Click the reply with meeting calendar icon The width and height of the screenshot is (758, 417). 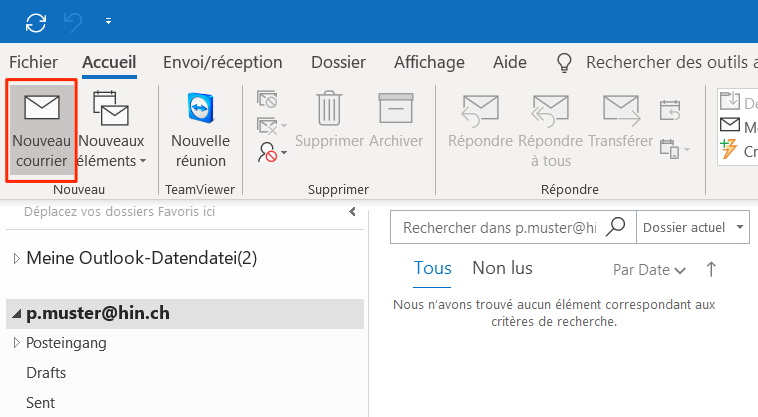pos(670,110)
